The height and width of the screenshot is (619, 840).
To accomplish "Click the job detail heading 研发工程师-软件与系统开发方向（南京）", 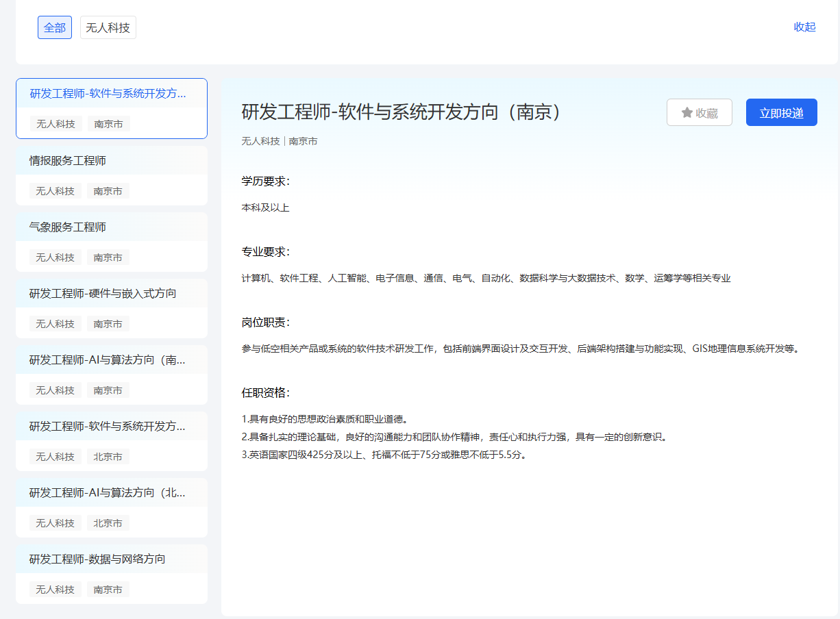I will coord(402,112).
